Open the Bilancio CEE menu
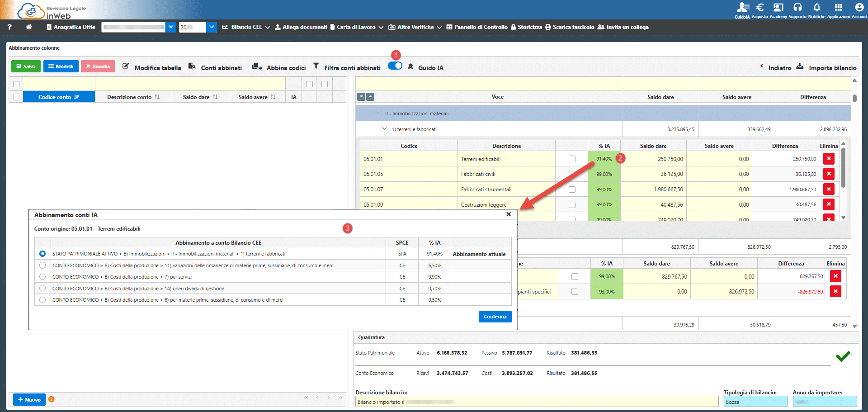Image resolution: width=868 pixels, height=412 pixels. point(246,27)
